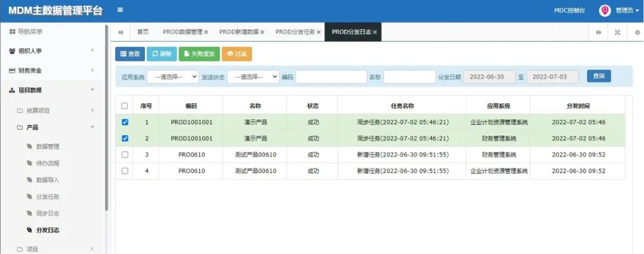The width and height of the screenshot is (644, 254).
Task: Click the PRO0610 cell in row 4
Action: (x=191, y=171)
